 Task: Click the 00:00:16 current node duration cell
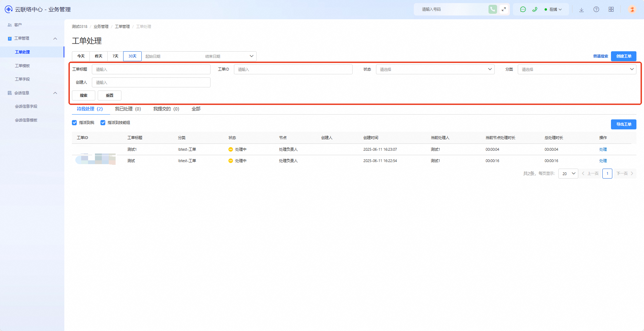[492, 161]
